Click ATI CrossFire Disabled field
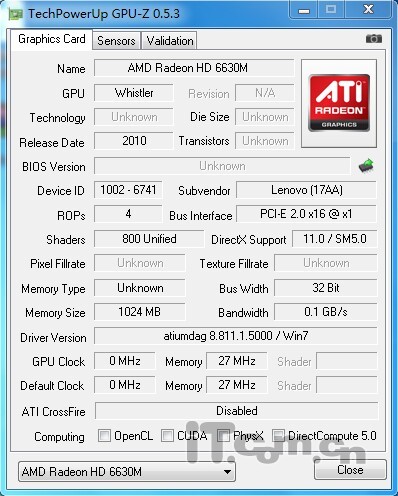Image resolution: width=398 pixels, height=496 pixels. [x=237, y=411]
